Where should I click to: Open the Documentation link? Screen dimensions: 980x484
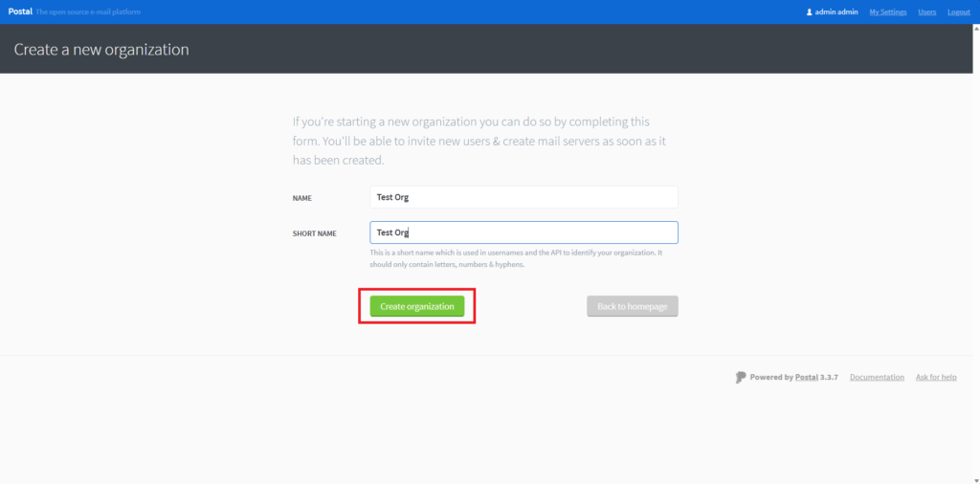tap(877, 377)
